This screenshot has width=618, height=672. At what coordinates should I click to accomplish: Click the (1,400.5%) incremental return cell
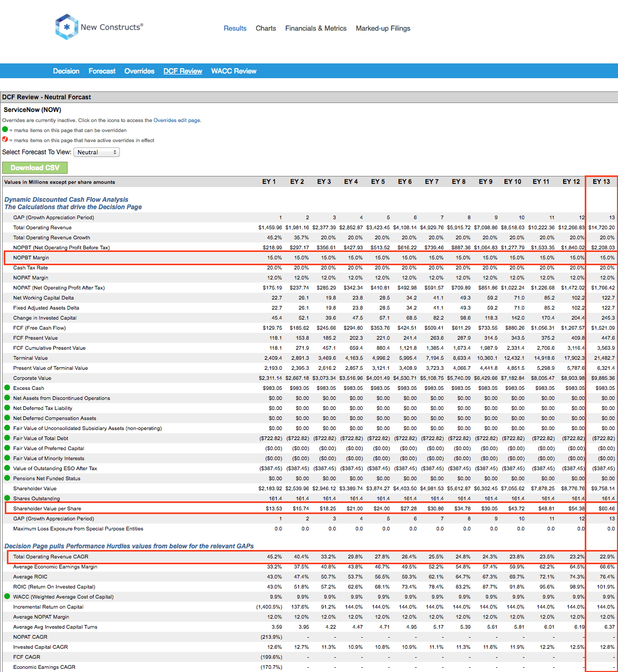coord(269,607)
